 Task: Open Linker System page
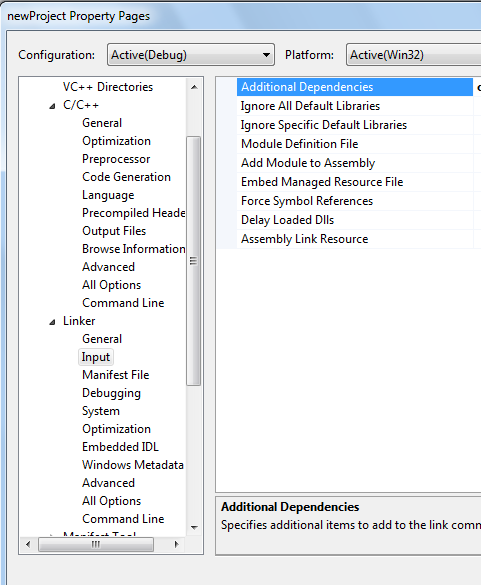[x=101, y=411]
